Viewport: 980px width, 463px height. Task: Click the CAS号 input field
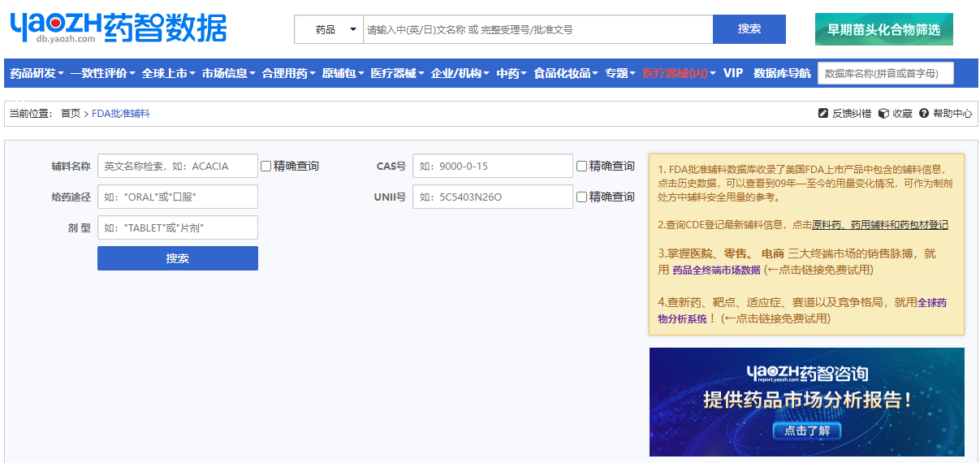coord(493,166)
